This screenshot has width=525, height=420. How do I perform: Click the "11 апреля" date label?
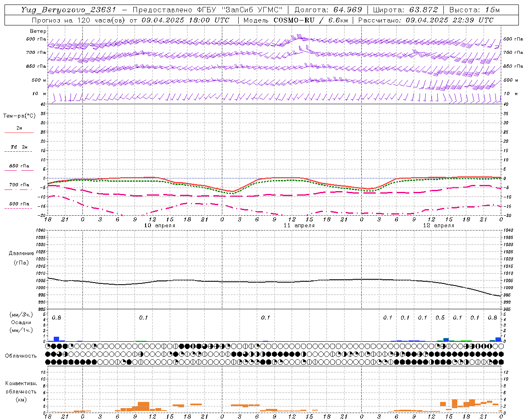(299, 226)
